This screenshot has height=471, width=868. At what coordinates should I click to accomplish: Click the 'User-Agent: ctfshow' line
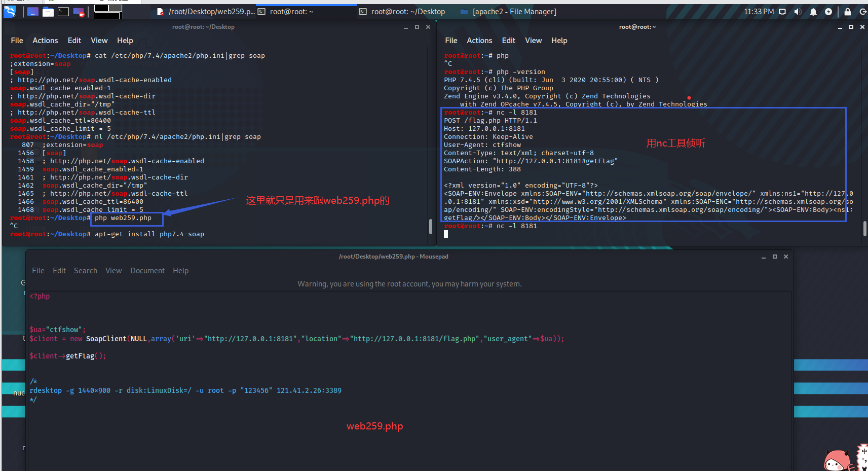tap(482, 145)
